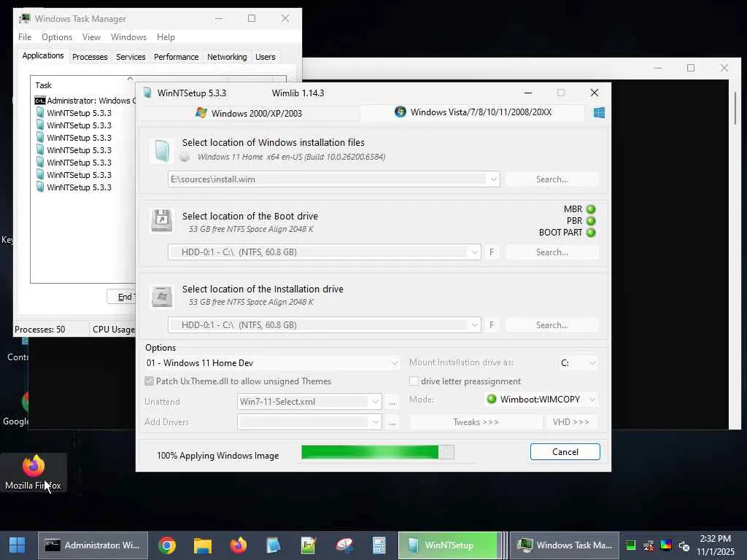Open Firefox from the taskbar
Viewport: 747px width, 560px height.
click(x=239, y=545)
